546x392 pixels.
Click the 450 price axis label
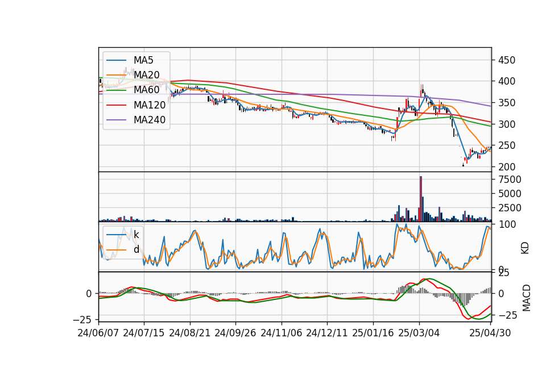(507, 60)
